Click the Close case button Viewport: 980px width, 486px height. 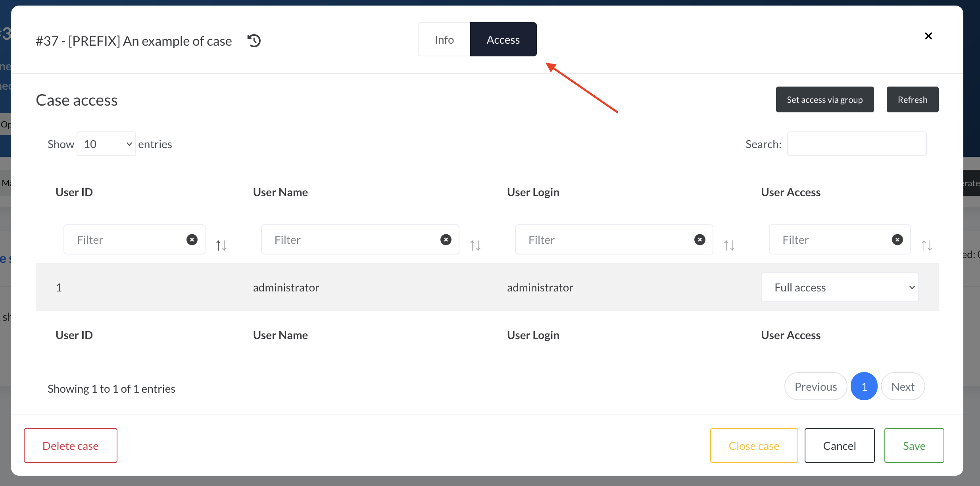(x=754, y=445)
